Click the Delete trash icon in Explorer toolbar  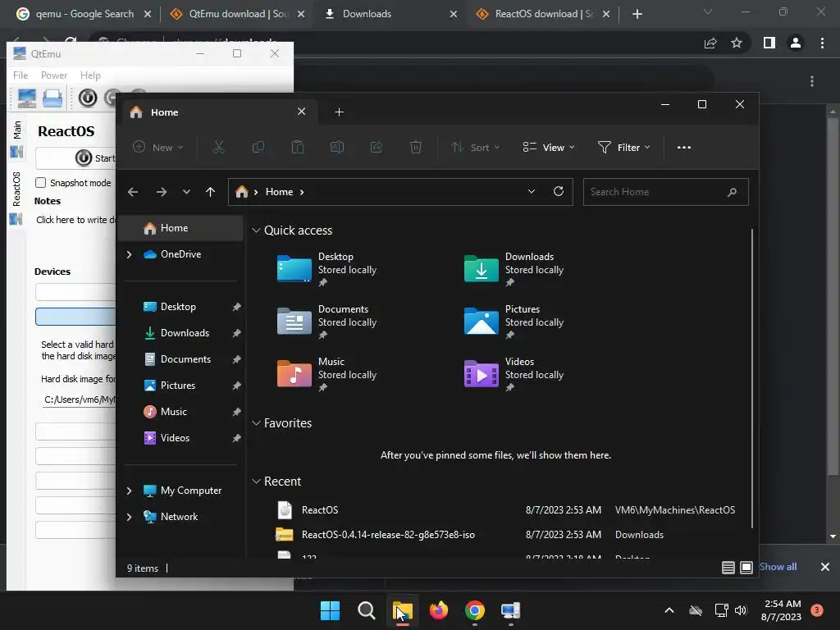click(x=416, y=147)
